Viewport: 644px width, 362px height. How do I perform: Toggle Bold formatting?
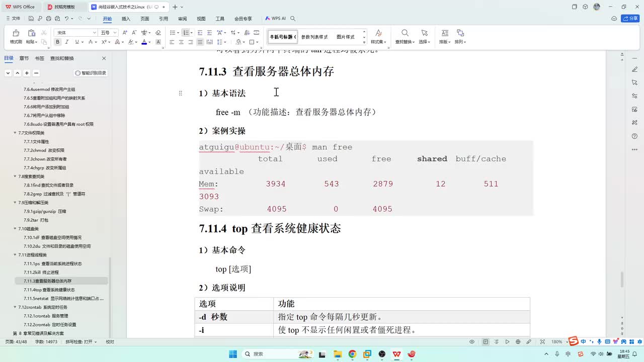(58, 42)
